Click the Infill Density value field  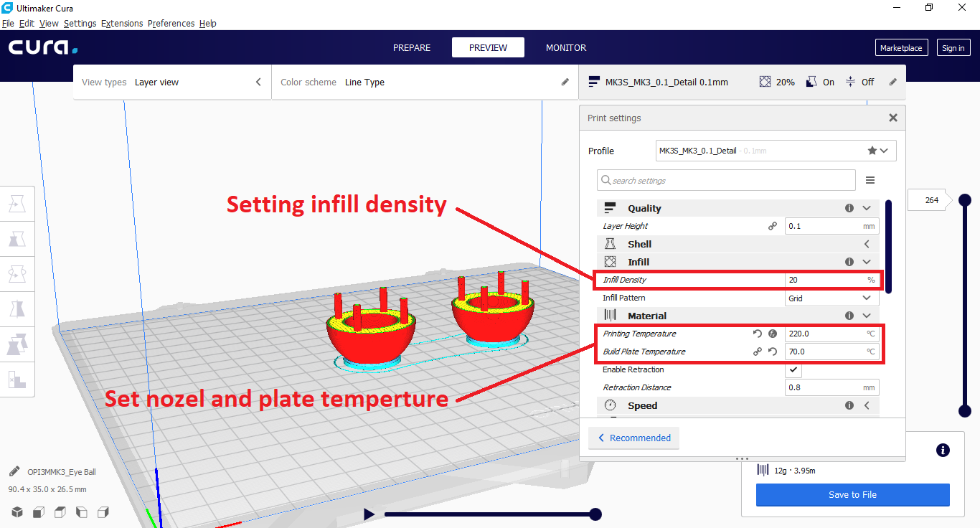[x=831, y=280]
